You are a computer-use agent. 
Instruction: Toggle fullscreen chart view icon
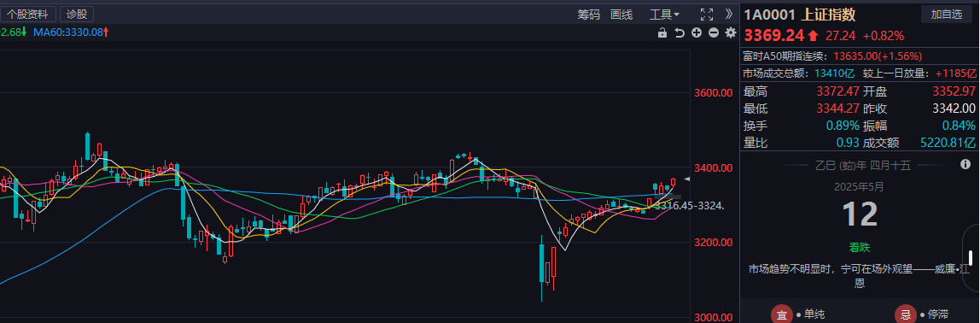click(706, 15)
